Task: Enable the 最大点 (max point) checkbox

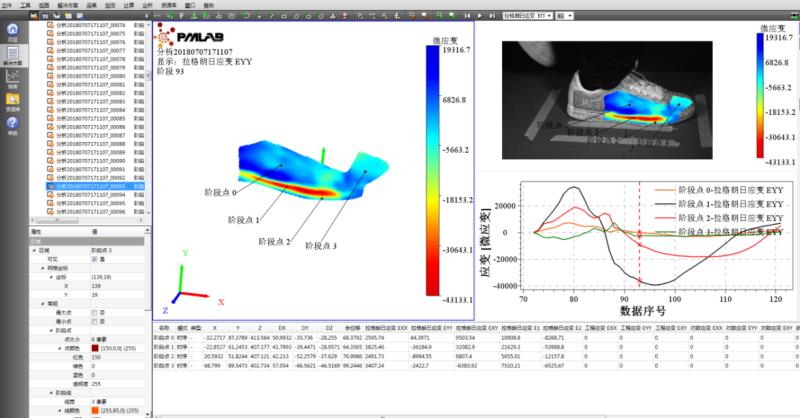Action: [92, 313]
